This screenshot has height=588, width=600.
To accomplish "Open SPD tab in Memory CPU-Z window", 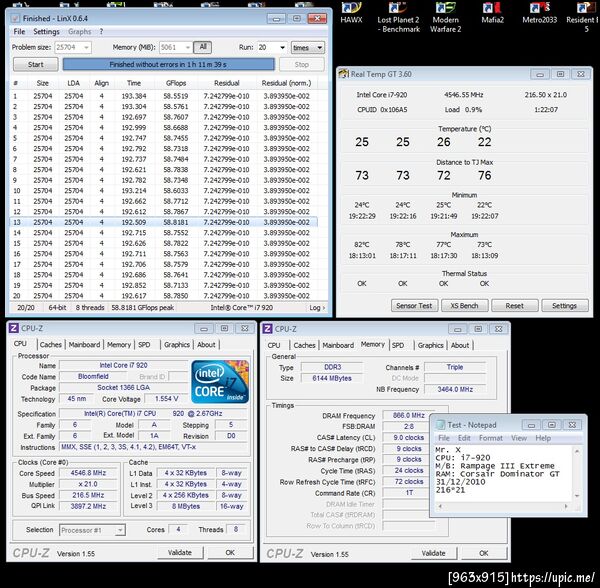I will (x=398, y=345).
